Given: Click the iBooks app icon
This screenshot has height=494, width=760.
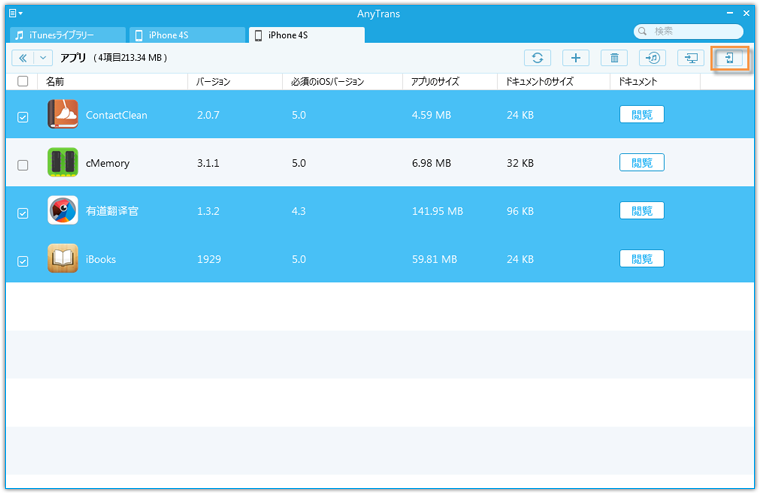Looking at the screenshot, I should pyautogui.click(x=63, y=258).
